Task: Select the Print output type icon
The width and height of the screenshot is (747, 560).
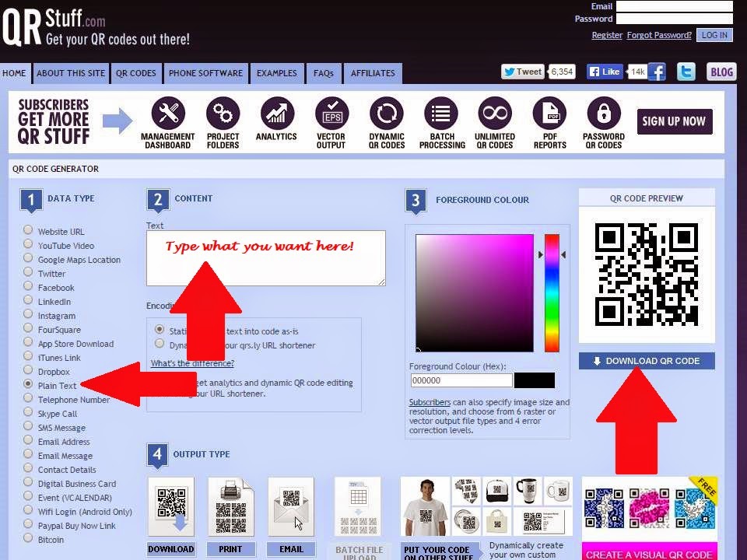Action: click(x=230, y=506)
